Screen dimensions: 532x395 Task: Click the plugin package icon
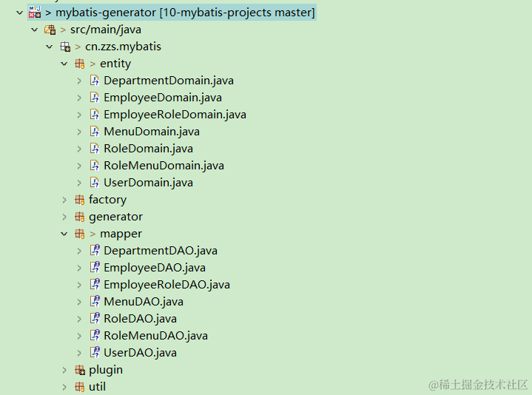80,370
